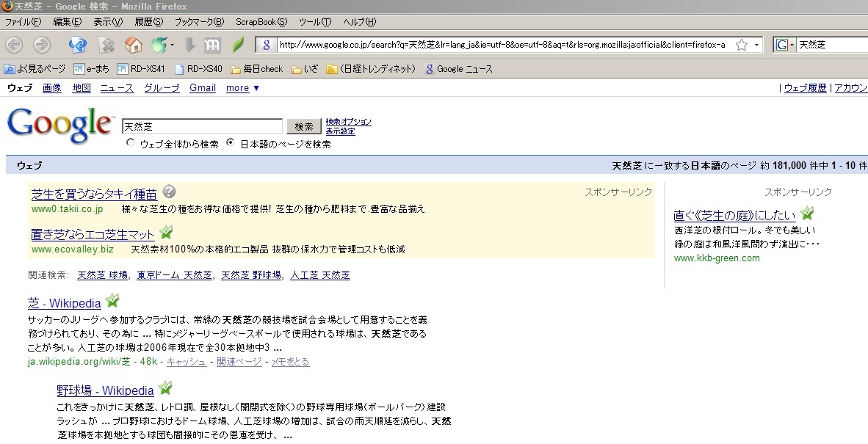Select 日本語のページを検索 radio button
This screenshot has height=444, width=868.
[x=231, y=143]
